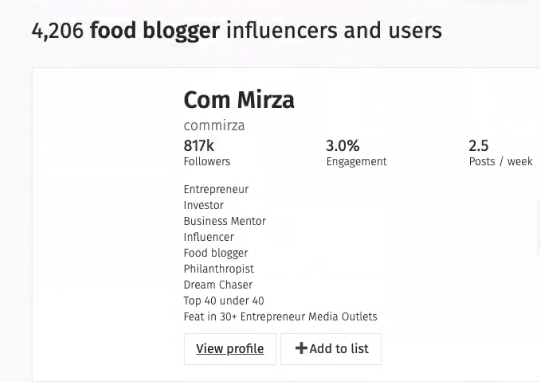Add Com Mirza to a list

tap(331, 349)
